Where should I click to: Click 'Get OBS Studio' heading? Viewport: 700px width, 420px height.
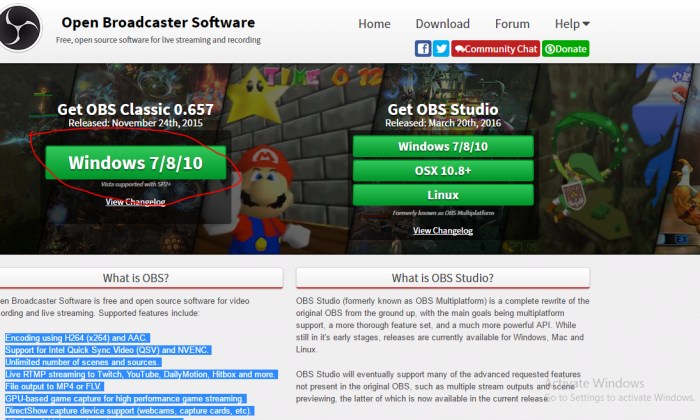(443, 109)
